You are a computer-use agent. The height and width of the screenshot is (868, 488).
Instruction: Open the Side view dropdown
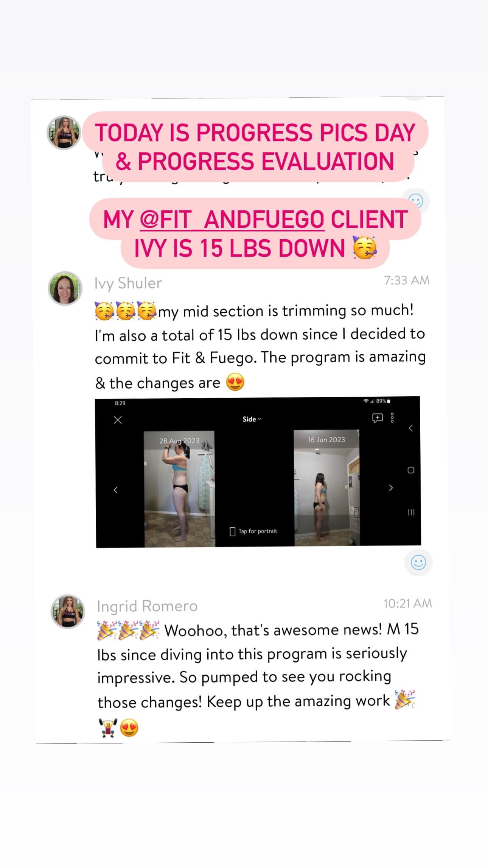coord(252,419)
